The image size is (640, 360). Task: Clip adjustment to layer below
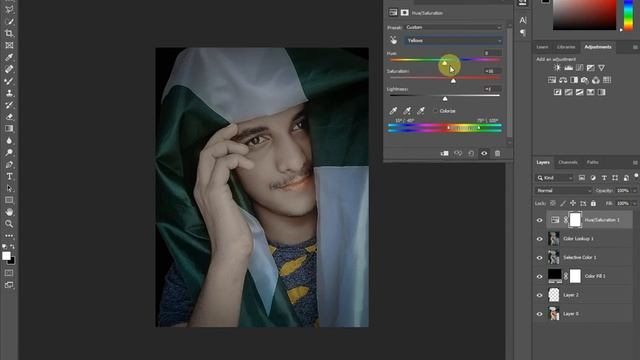tap(444, 153)
